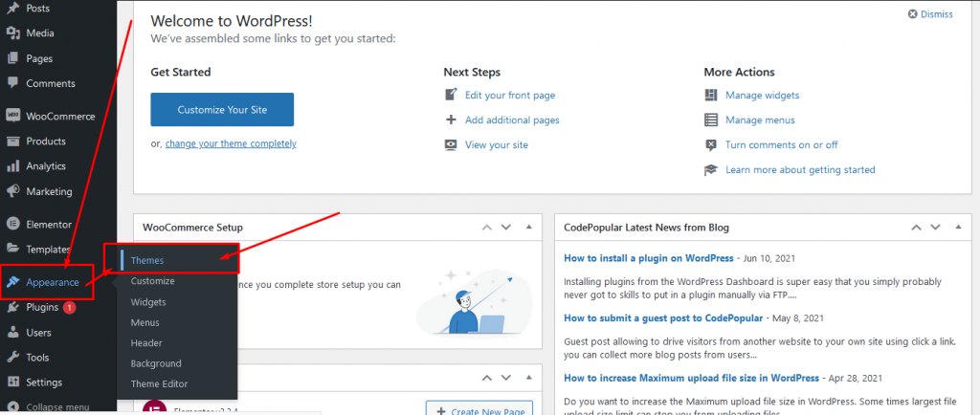The height and width of the screenshot is (415, 980).
Task: Move the Elementor widget panel down
Action: (x=506, y=378)
